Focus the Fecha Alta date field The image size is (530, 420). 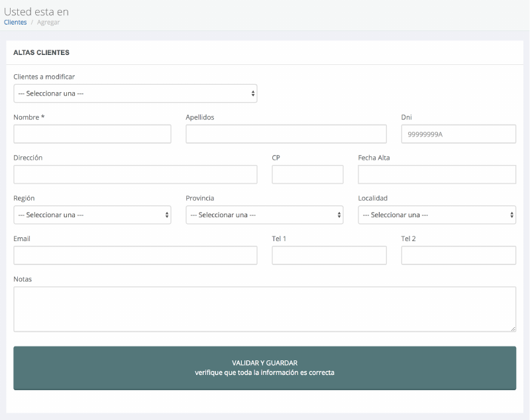[x=437, y=174]
